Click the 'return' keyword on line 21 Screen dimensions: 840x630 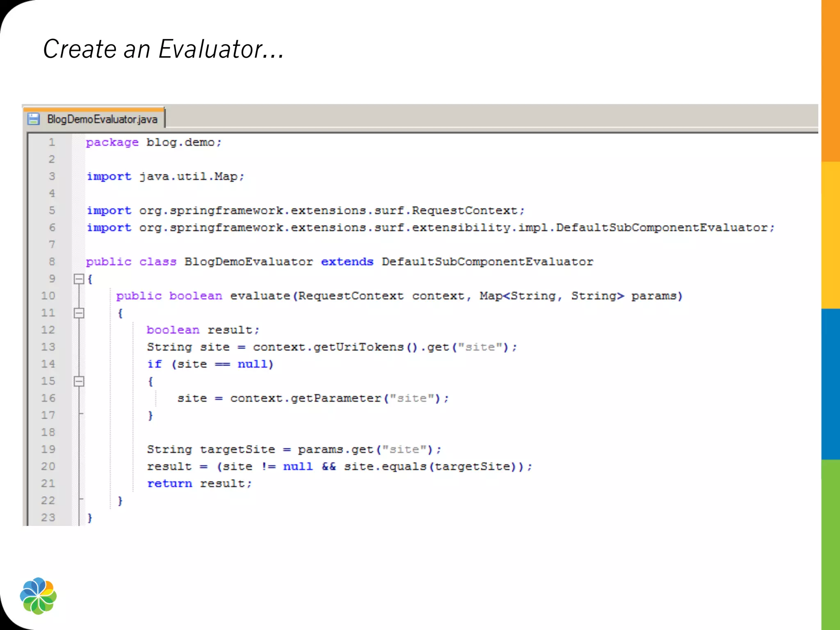169,484
